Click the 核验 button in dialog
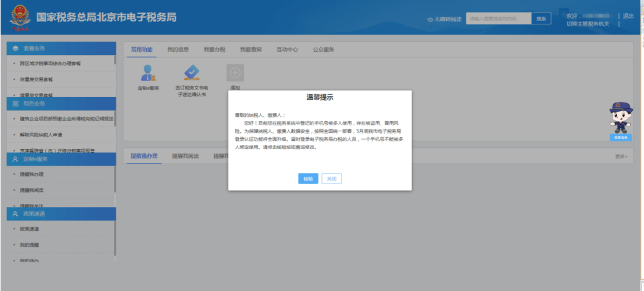 [x=308, y=179]
